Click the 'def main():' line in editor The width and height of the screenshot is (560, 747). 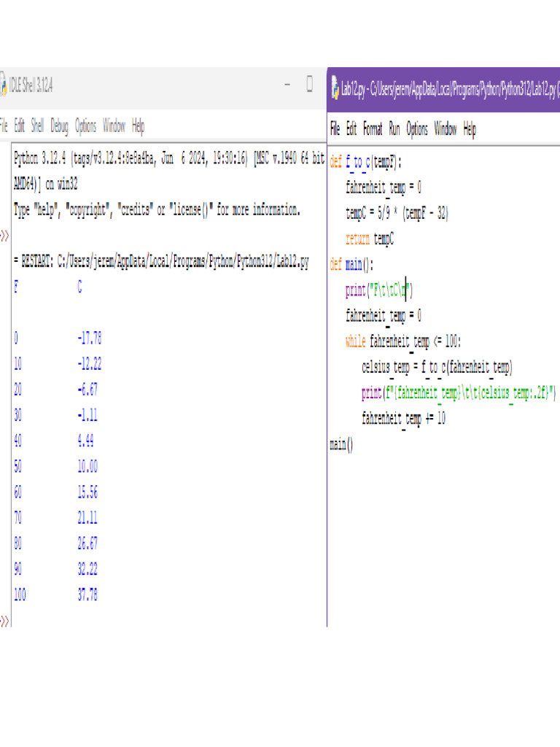[x=351, y=264]
